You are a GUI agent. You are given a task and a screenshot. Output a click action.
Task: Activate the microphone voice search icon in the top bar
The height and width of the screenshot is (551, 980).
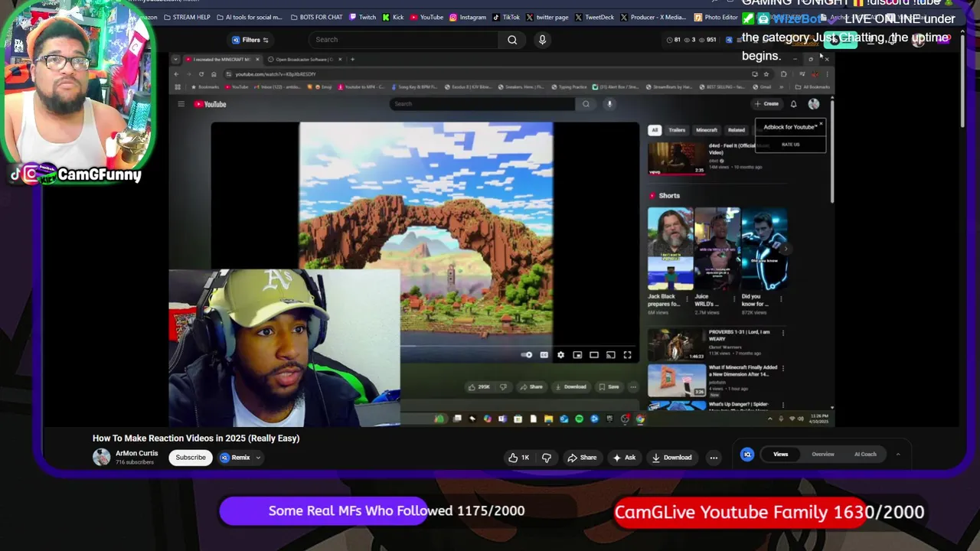pyautogui.click(x=542, y=40)
